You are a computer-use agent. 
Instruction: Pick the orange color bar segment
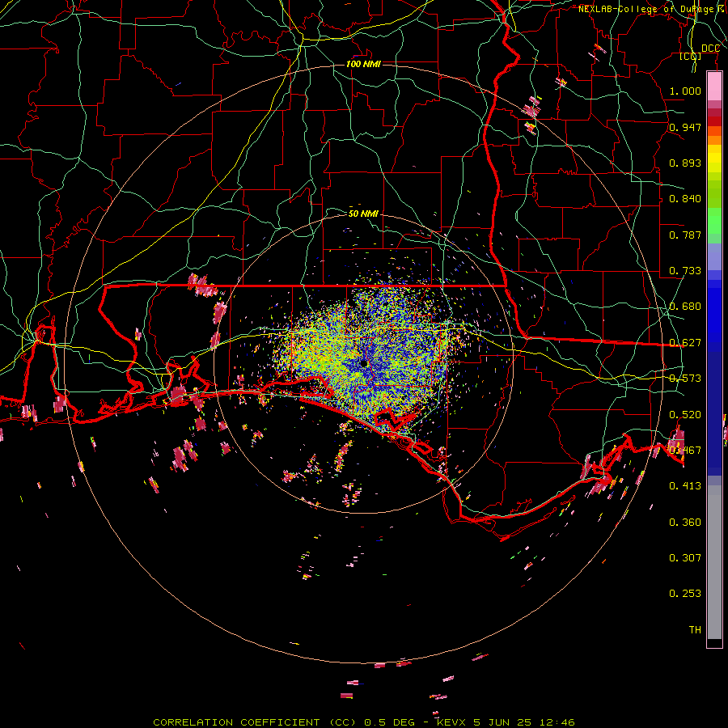coord(714,140)
